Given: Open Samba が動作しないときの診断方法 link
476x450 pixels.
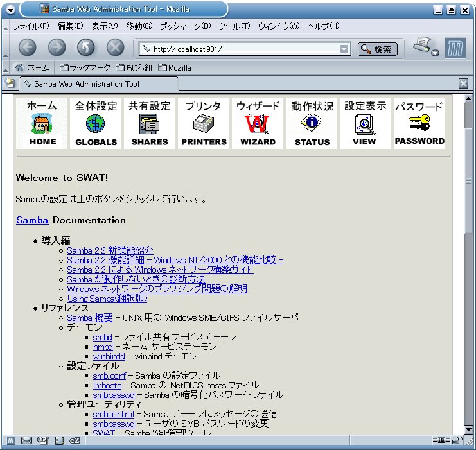Looking at the screenshot, I should tap(136, 279).
